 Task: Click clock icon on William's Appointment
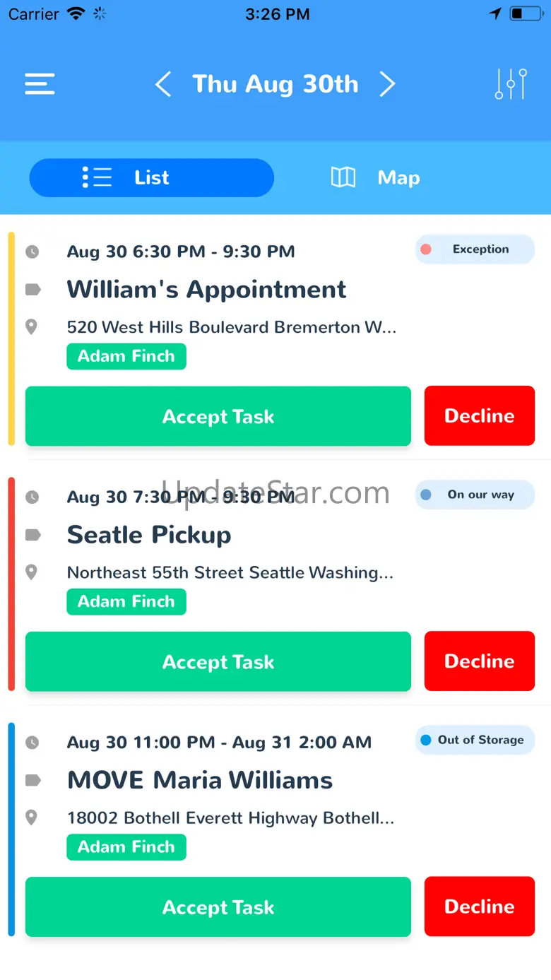pyautogui.click(x=32, y=252)
